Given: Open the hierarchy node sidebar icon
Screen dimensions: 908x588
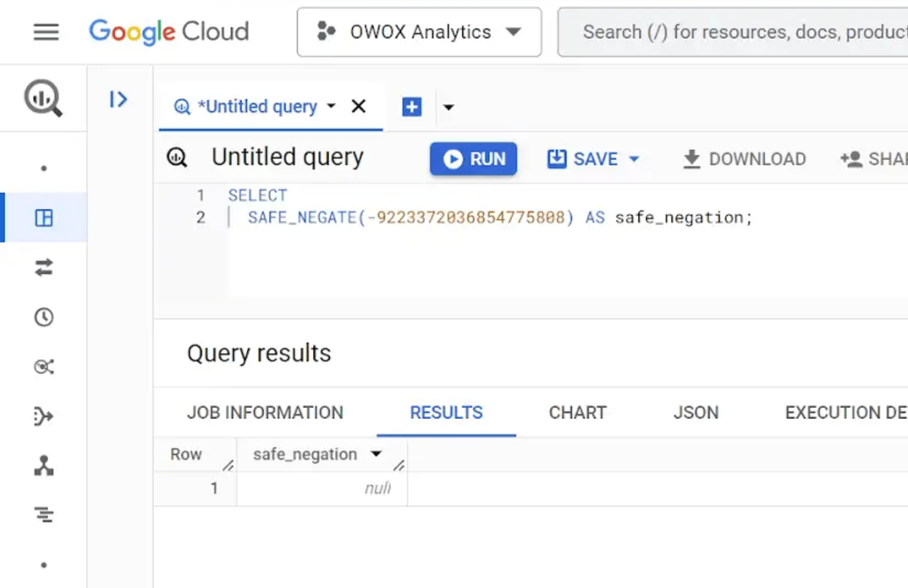Looking at the screenshot, I should tap(44, 465).
